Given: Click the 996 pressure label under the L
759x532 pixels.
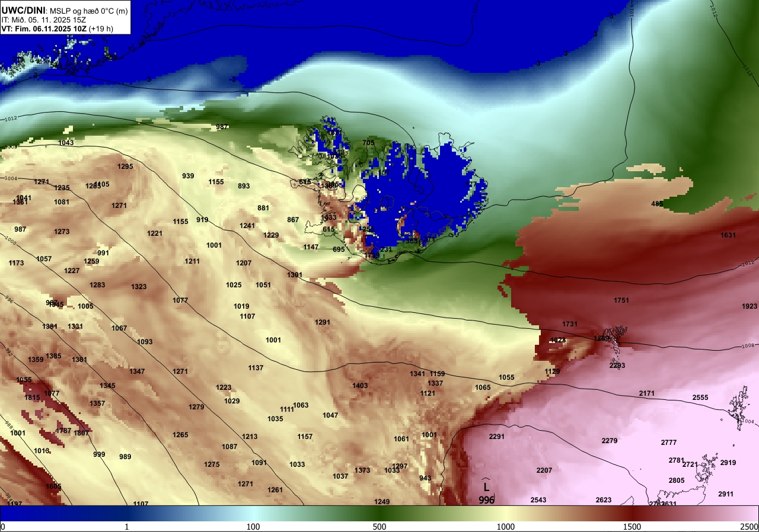Looking at the screenshot, I should [486, 500].
